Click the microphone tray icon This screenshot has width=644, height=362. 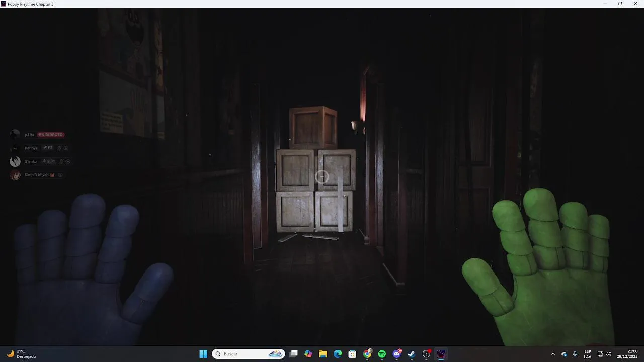(575, 354)
